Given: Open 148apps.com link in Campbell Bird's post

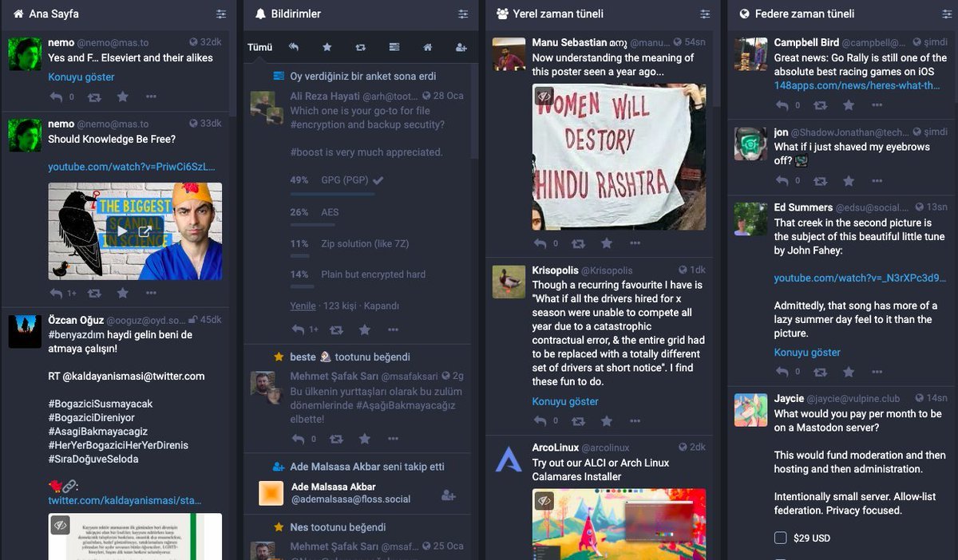Looking at the screenshot, I should [857, 85].
